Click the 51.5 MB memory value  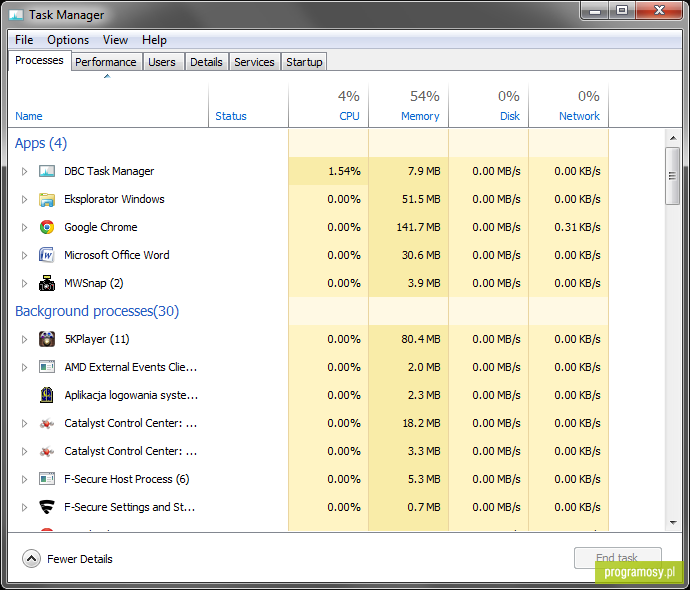(421, 199)
